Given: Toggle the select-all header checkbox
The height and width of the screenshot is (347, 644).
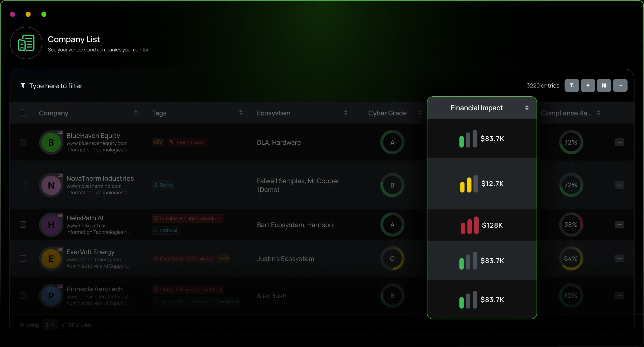Looking at the screenshot, I should click(23, 113).
